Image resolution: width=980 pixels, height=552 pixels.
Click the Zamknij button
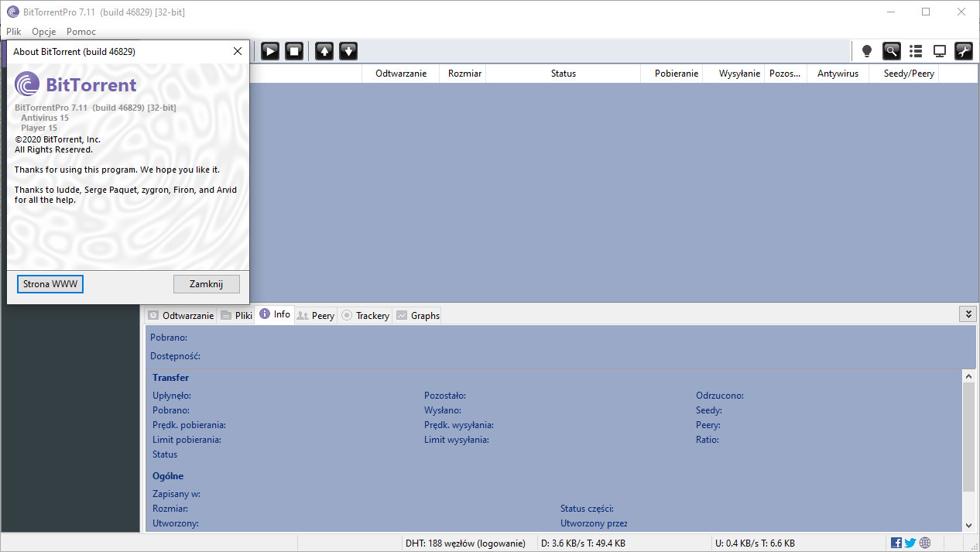point(207,284)
